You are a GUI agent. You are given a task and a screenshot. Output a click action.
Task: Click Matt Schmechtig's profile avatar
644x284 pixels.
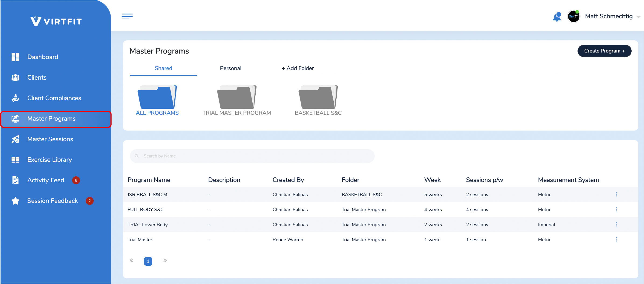click(x=573, y=16)
